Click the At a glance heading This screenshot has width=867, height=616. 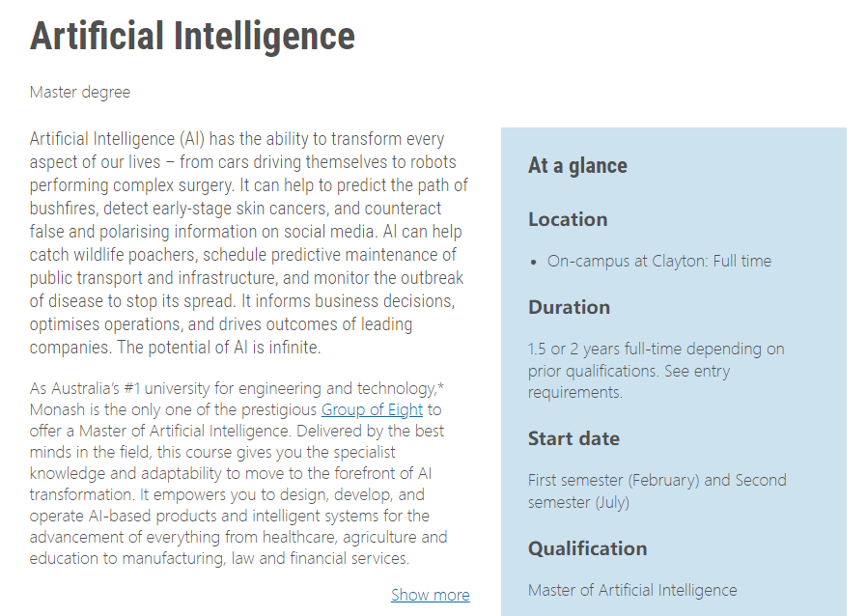tap(577, 166)
